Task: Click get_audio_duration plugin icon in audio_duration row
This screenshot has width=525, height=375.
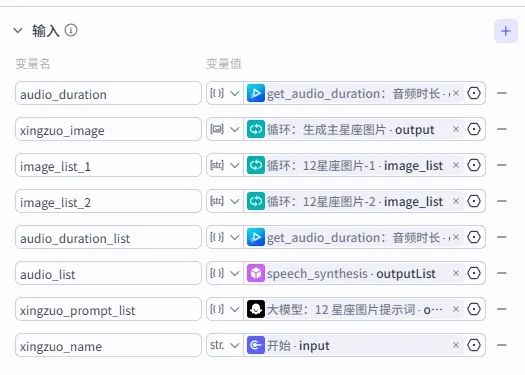Action: (256, 93)
